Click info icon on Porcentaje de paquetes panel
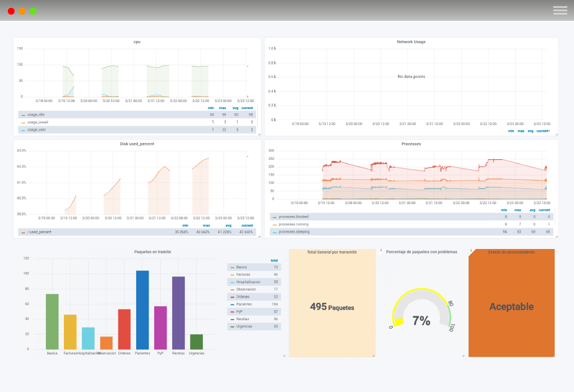Screen dimensions: 574x392 click(381, 251)
